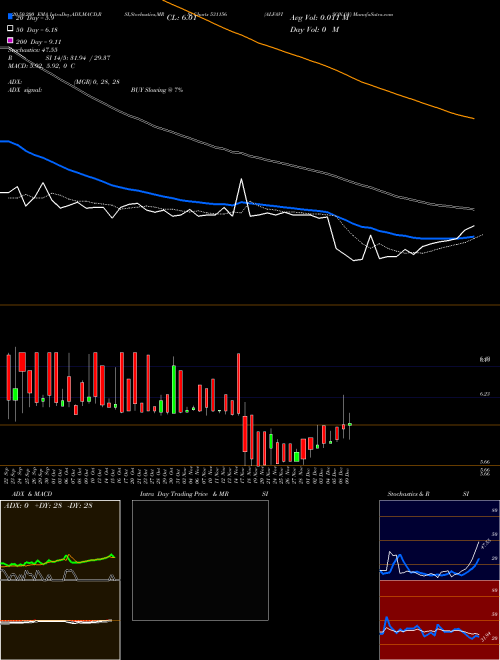Click the ADX (MGR) 0, 28, 28 readout
This screenshot has height=660, width=500.
[x=63, y=82]
